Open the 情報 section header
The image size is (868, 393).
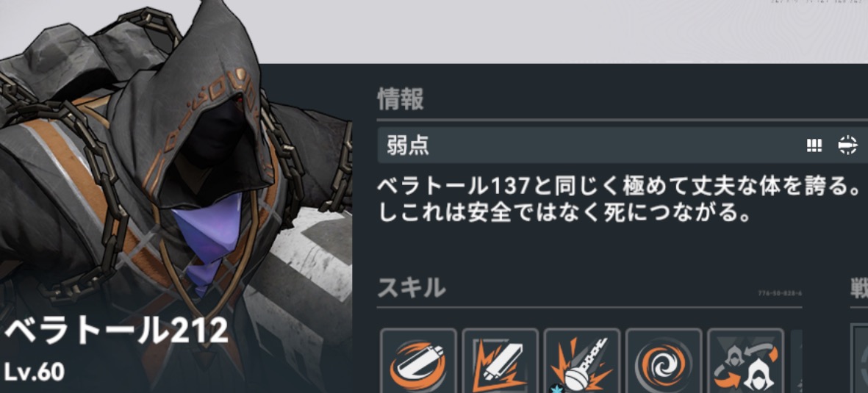pos(401,100)
